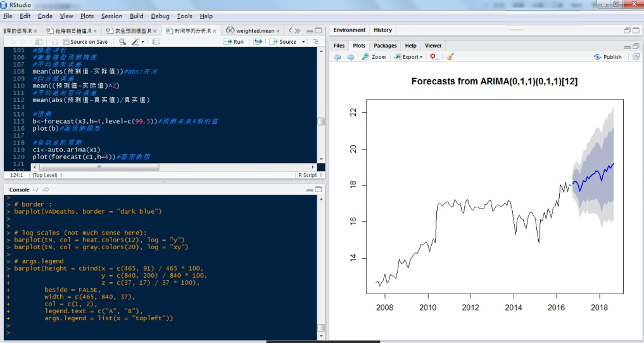This screenshot has height=343, width=644.
Task: Click the re-run previous code icon
Action: (258, 42)
